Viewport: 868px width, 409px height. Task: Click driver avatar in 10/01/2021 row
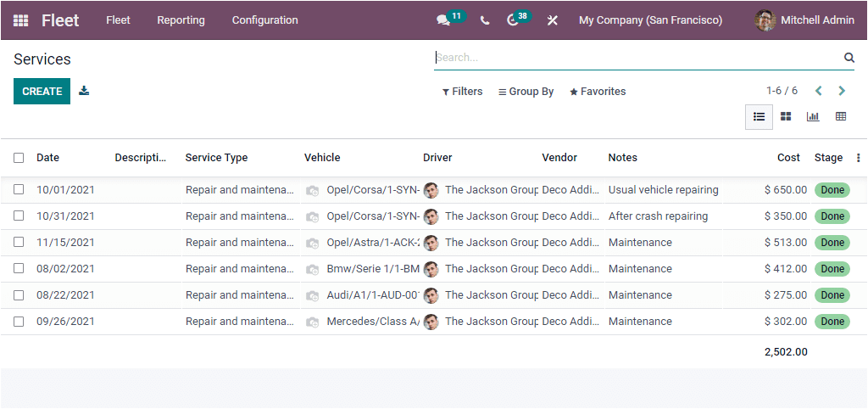click(431, 190)
